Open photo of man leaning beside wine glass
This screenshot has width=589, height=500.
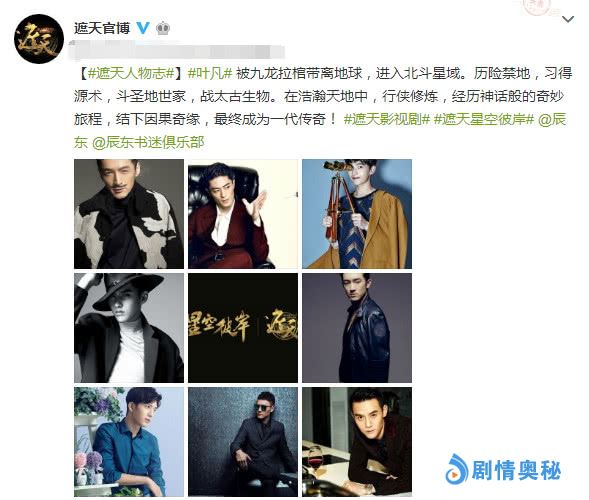357,442
